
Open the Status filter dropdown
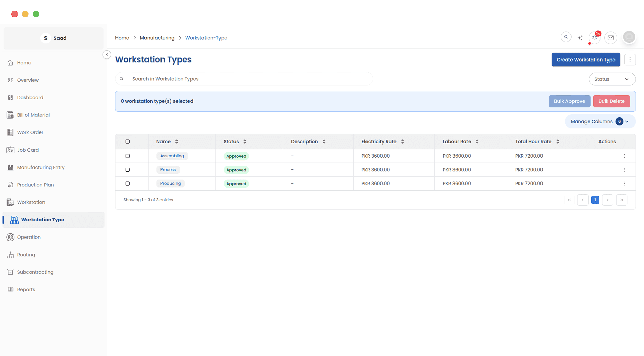pyautogui.click(x=612, y=79)
